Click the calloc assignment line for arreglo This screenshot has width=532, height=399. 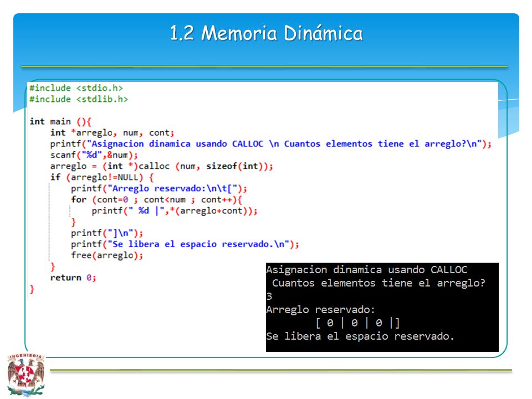(x=161, y=167)
